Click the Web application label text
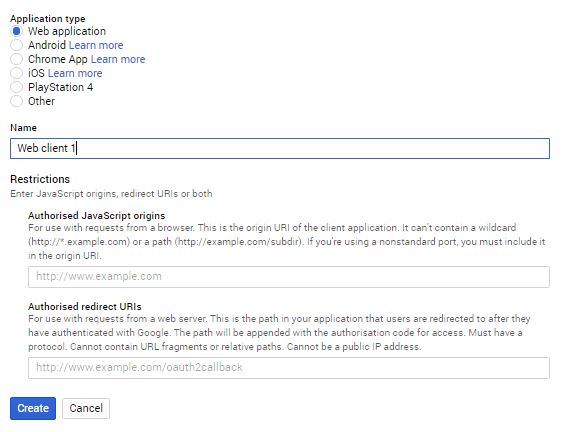The width and height of the screenshot is (583, 432). (67, 31)
